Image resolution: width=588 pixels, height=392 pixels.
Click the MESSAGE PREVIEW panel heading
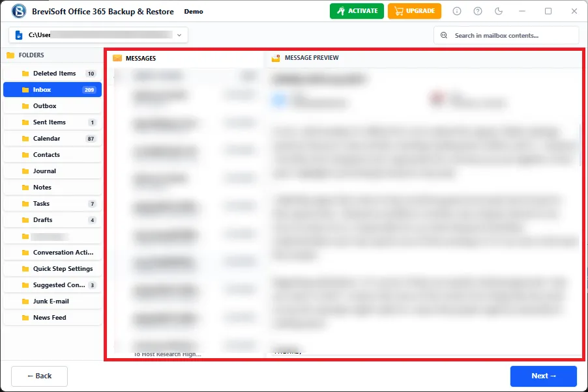(x=312, y=58)
